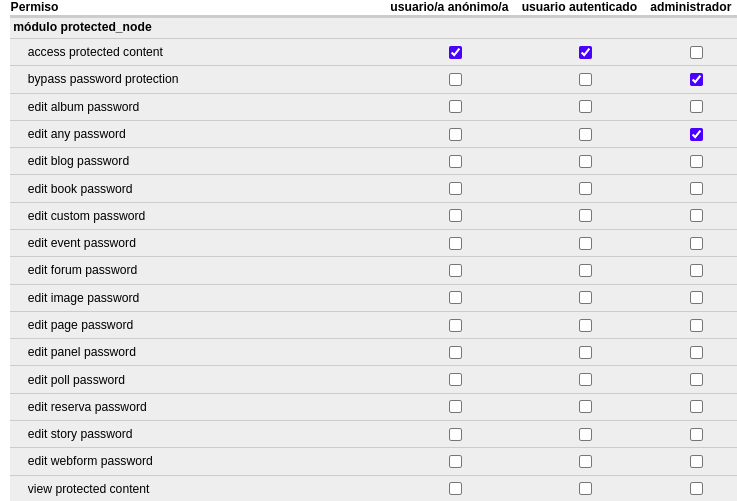737x501 pixels.
Task: Check edit panel password for administrador
Action: (696, 352)
